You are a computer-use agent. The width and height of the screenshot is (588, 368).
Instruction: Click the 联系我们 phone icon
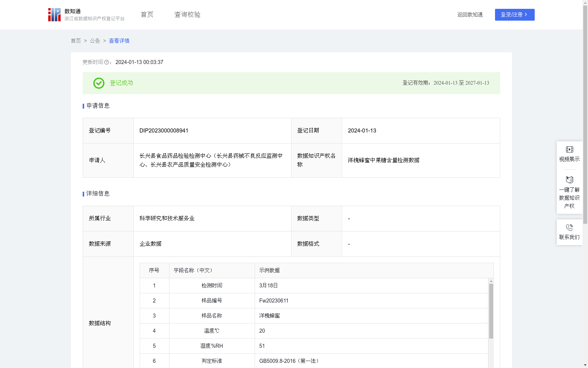pyautogui.click(x=569, y=227)
